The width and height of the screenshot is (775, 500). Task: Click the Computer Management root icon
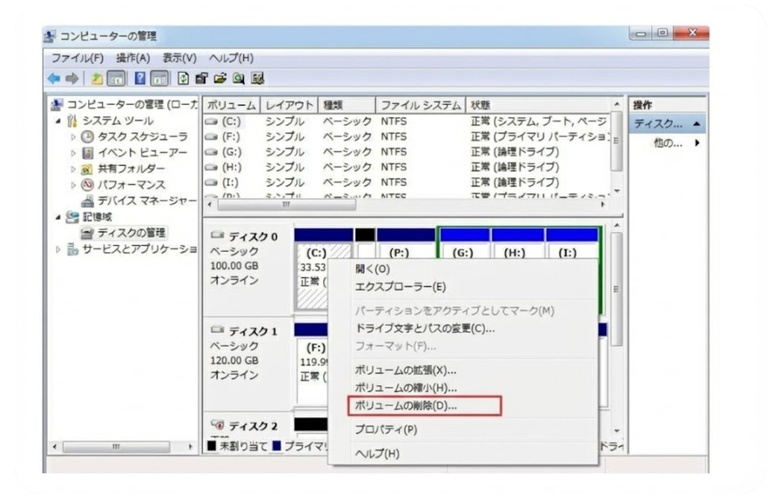[57, 105]
